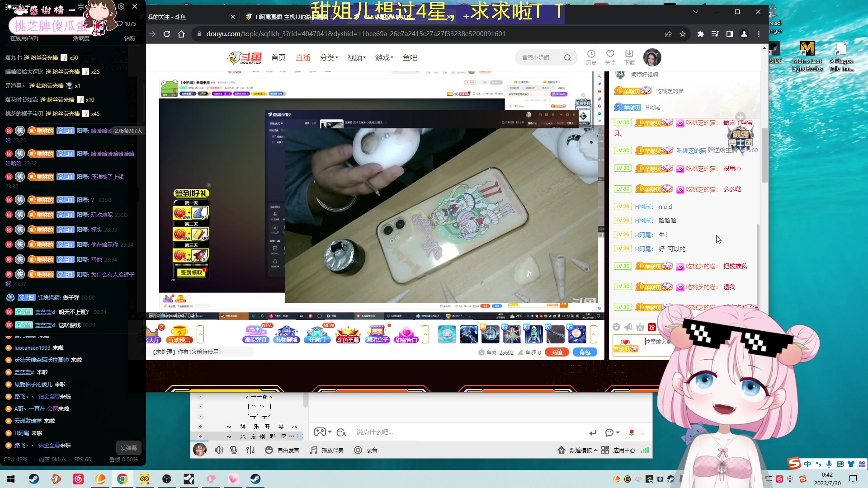Click the 充值 recharge button

[x=557, y=352]
